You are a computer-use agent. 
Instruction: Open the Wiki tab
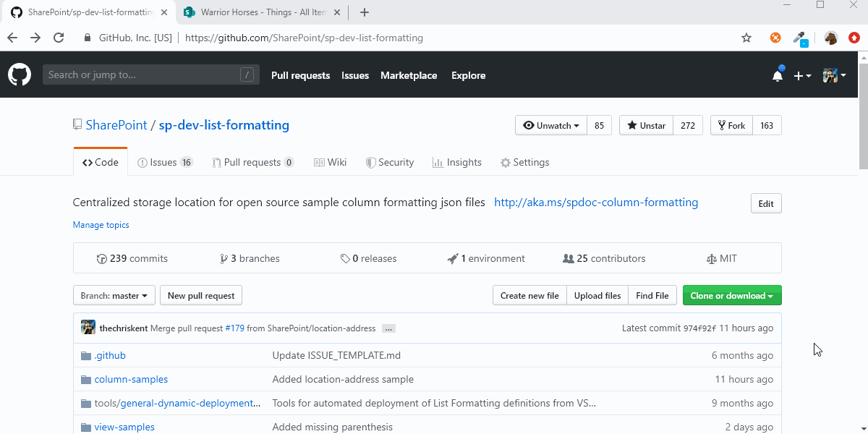coord(330,162)
